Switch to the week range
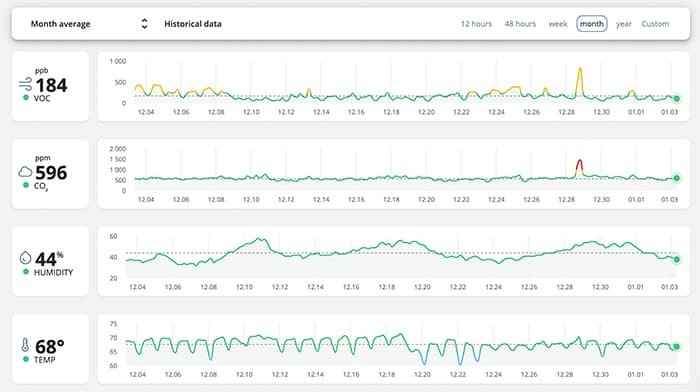This screenshot has height=392, width=700. tap(558, 24)
